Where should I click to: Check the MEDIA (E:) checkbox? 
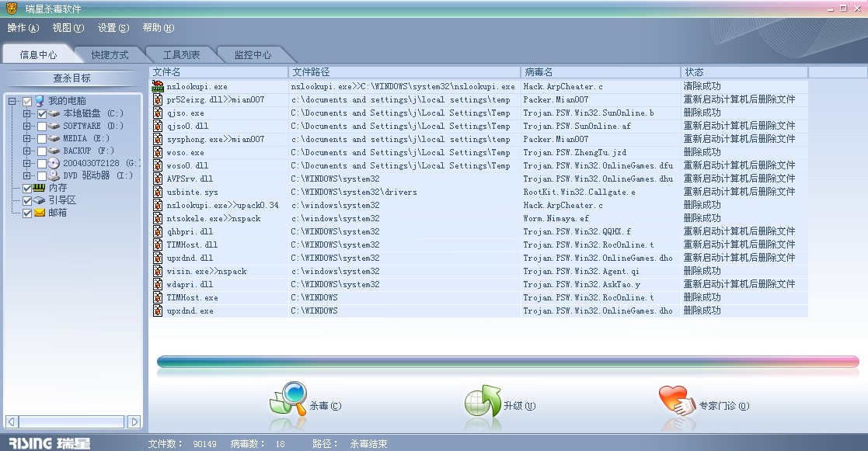pyautogui.click(x=41, y=139)
